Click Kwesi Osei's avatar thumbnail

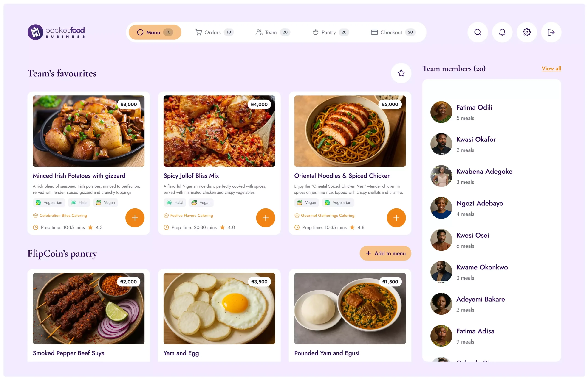[x=441, y=240]
